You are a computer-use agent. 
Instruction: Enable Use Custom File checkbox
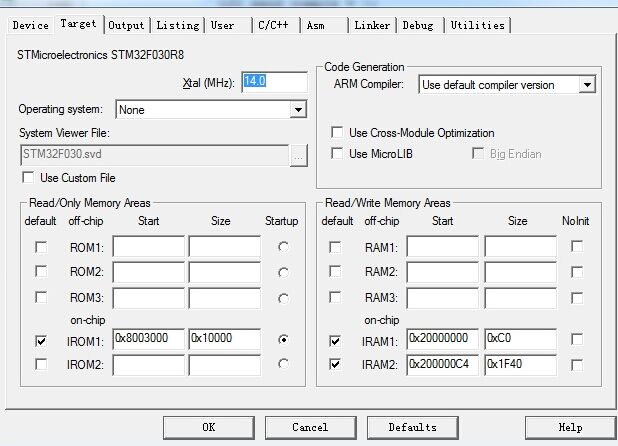pyautogui.click(x=28, y=177)
